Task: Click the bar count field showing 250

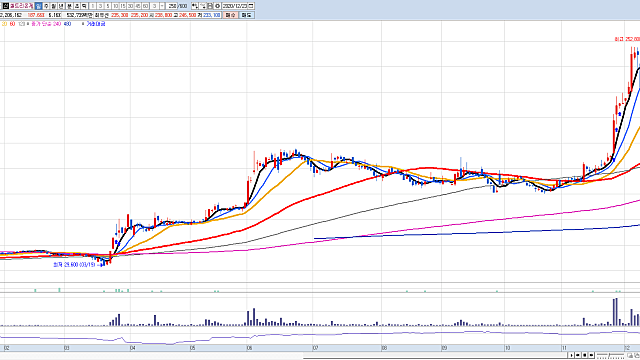Action: [x=171, y=6]
